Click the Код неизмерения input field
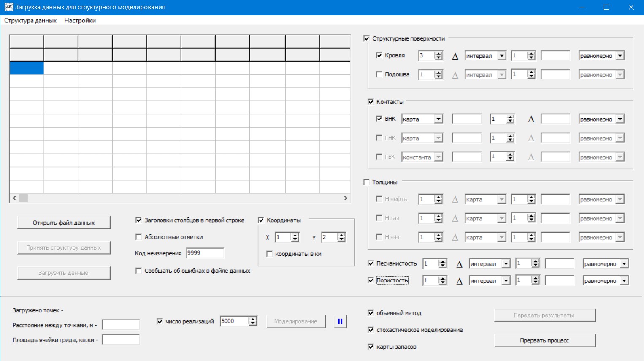 [x=205, y=253]
